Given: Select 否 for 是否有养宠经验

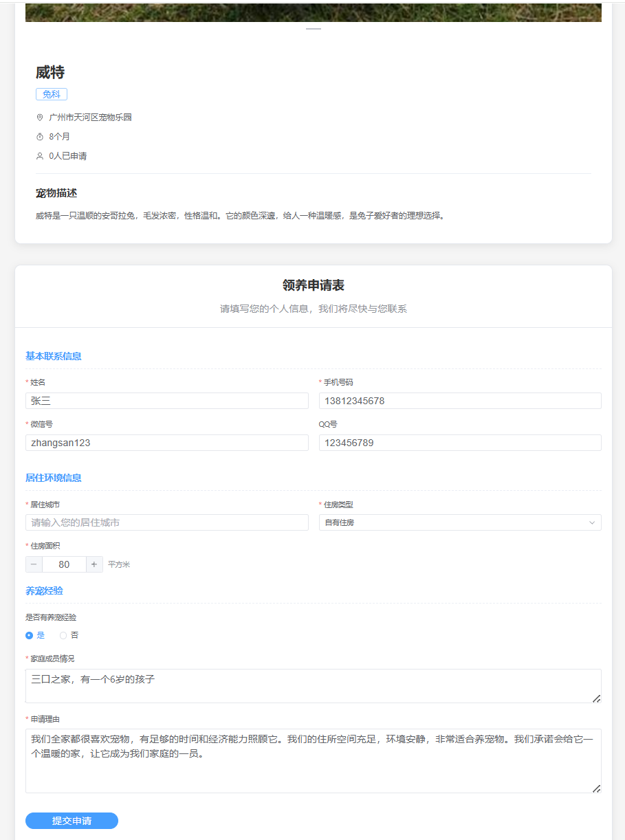Looking at the screenshot, I should click(x=69, y=635).
